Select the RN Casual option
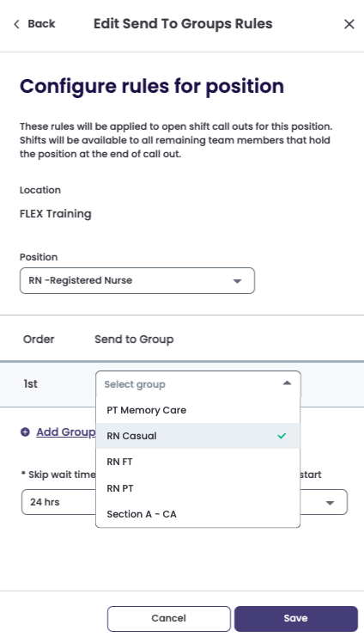This screenshot has height=637, width=364. (x=198, y=436)
